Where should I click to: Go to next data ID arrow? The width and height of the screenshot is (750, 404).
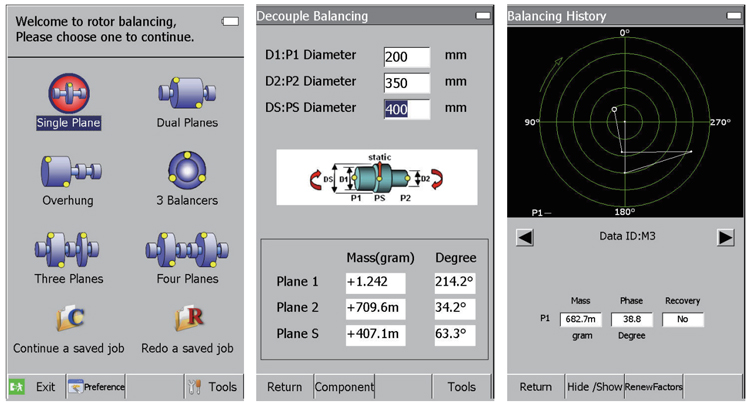point(726,237)
